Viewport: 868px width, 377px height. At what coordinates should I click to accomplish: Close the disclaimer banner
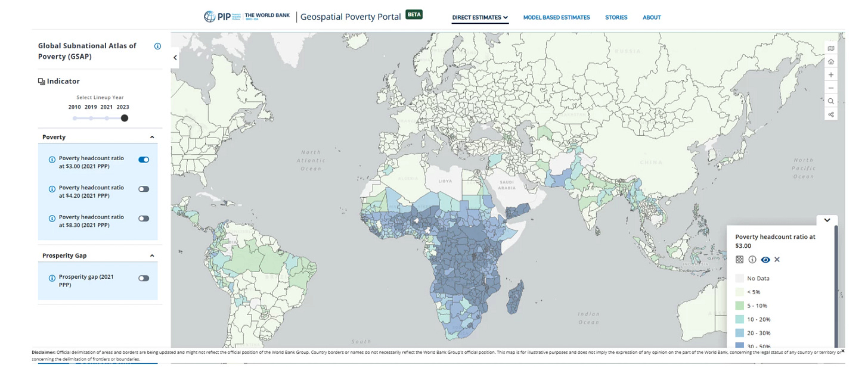tap(842, 351)
